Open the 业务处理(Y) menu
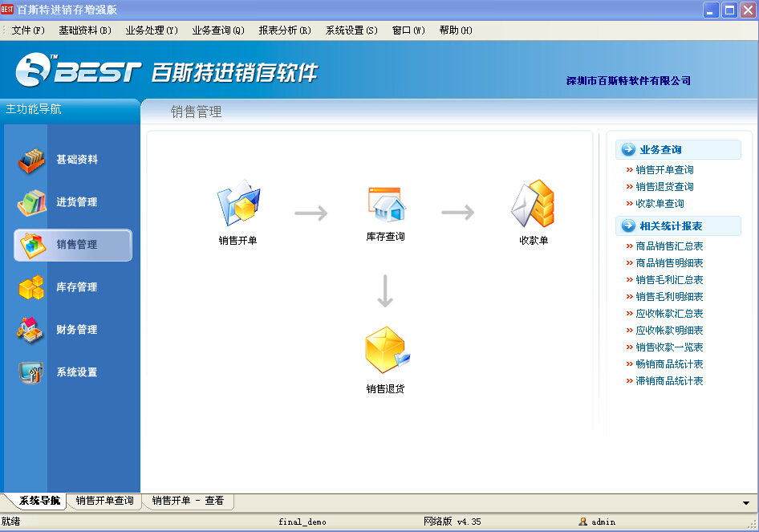Image resolution: width=759 pixels, height=532 pixels. click(152, 30)
